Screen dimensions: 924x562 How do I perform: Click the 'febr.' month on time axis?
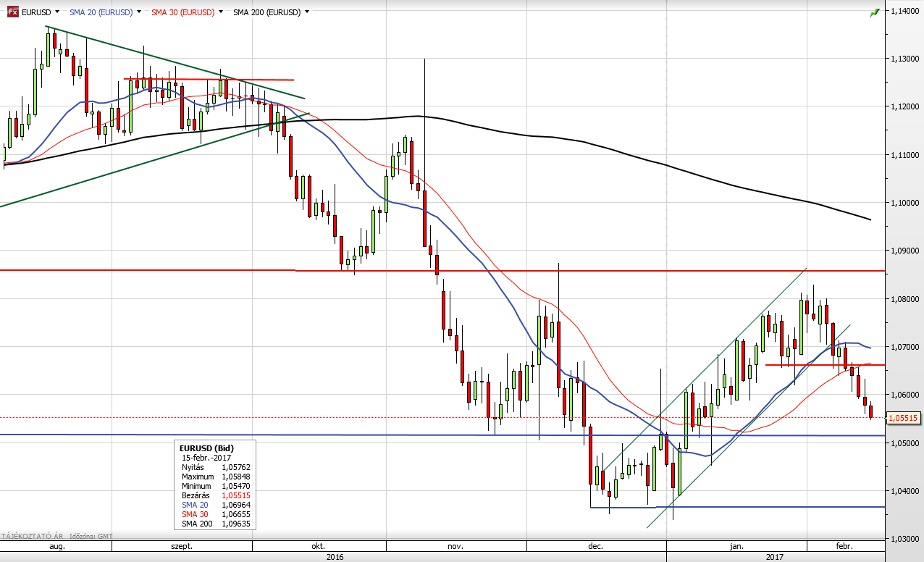pyautogui.click(x=844, y=546)
